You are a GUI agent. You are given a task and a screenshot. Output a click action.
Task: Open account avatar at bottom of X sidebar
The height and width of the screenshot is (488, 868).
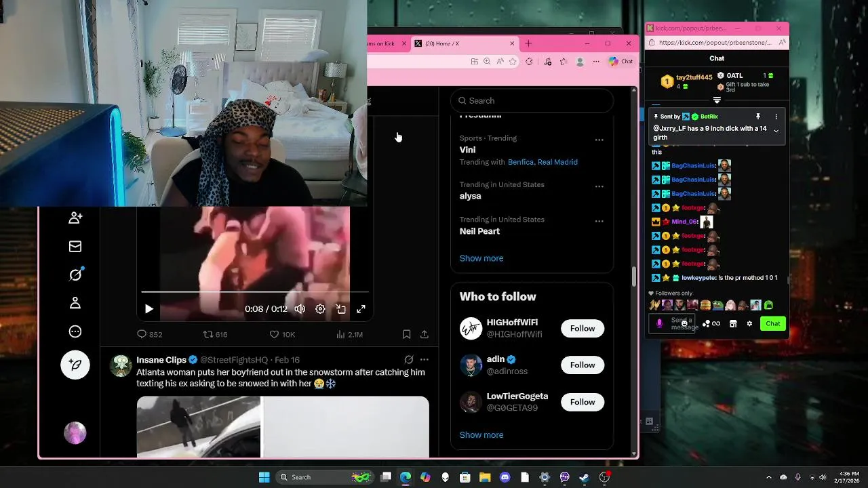[75, 432]
